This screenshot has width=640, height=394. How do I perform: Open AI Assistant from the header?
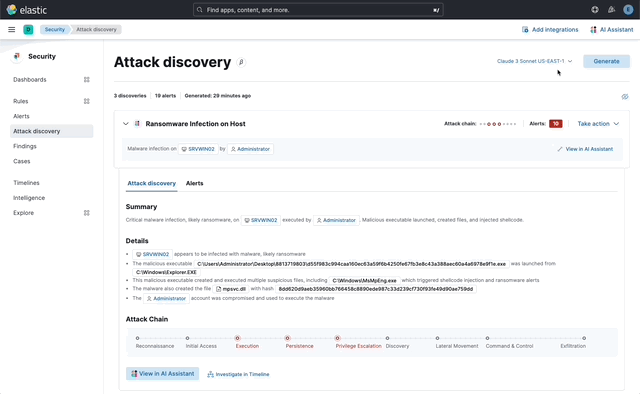coord(611,29)
